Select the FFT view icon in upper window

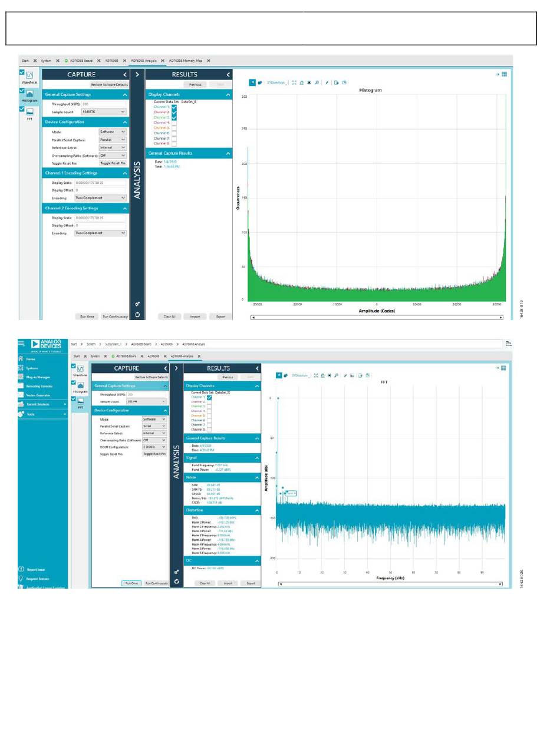(x=29, y=111)
